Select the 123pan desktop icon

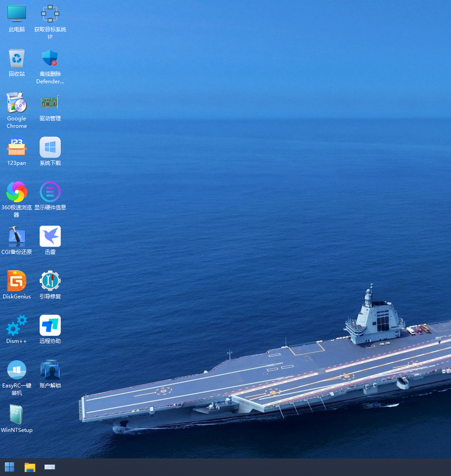(17, 148)
